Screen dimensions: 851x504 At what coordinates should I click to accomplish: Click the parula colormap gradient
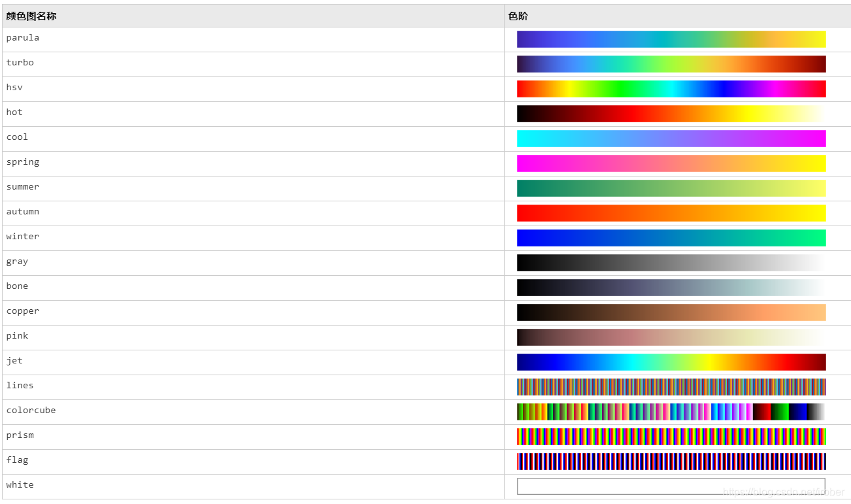(x=671, y=39)
